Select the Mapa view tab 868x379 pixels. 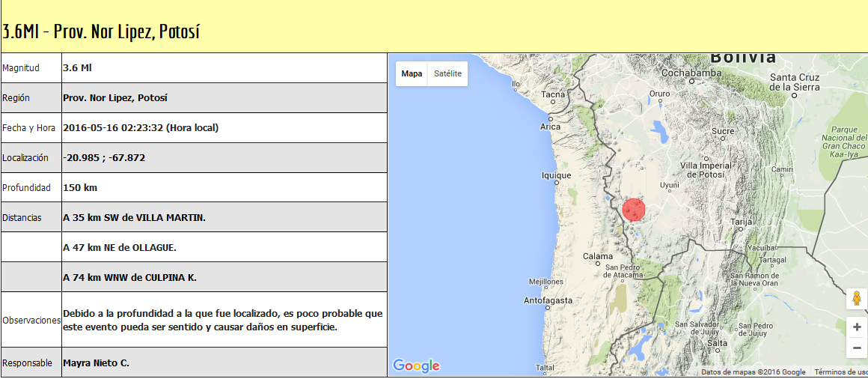click(412, 73)
